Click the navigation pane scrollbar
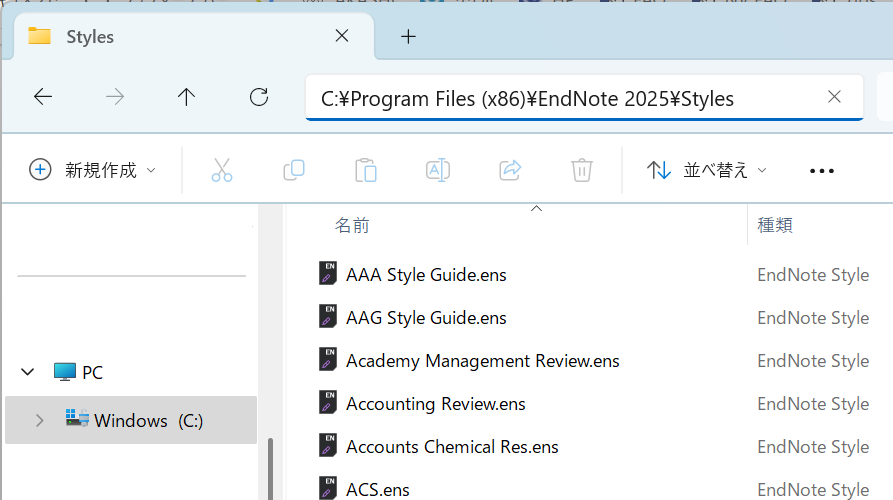The width and height of the screenshot is (893, 500). [271, 469]
